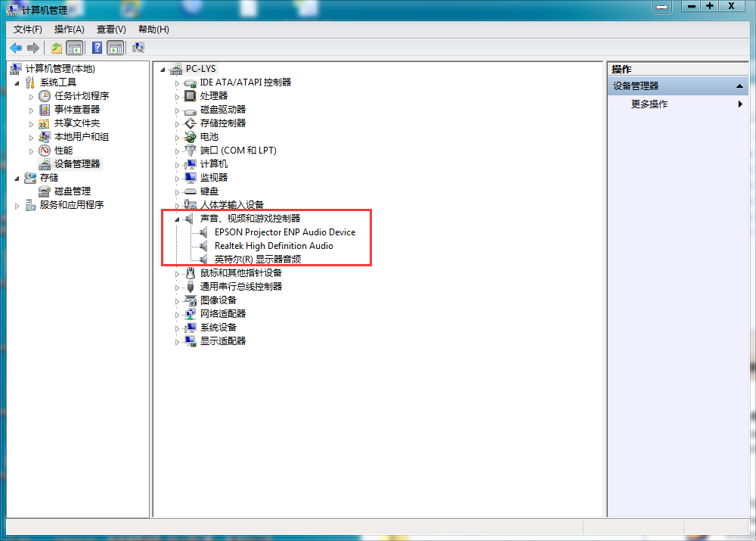
Task: Click the Disk Management icon
Action: 45,191
